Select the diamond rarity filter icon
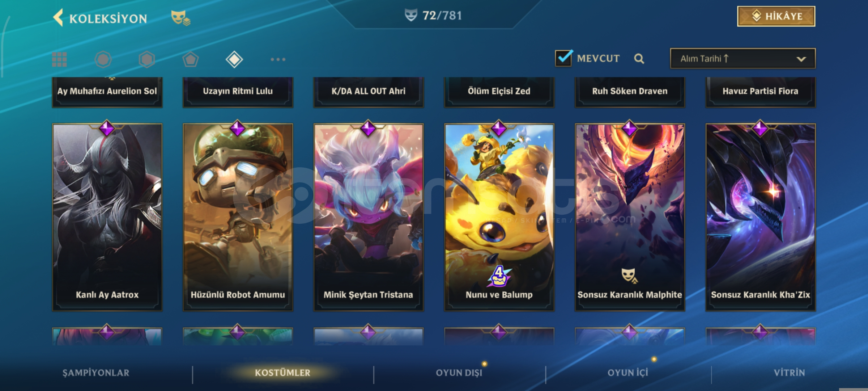The width and height of the screenshot is (868, 391). point(234,59)
